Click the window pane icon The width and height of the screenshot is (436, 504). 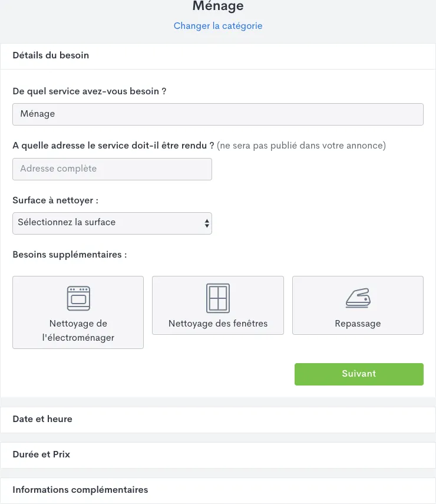click(x=218, y=298)
